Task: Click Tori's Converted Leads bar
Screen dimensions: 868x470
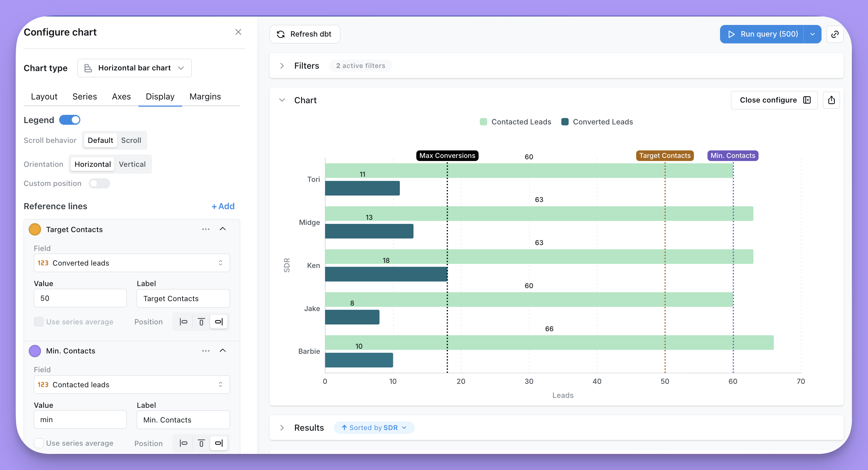Action: tap(362, 188)
